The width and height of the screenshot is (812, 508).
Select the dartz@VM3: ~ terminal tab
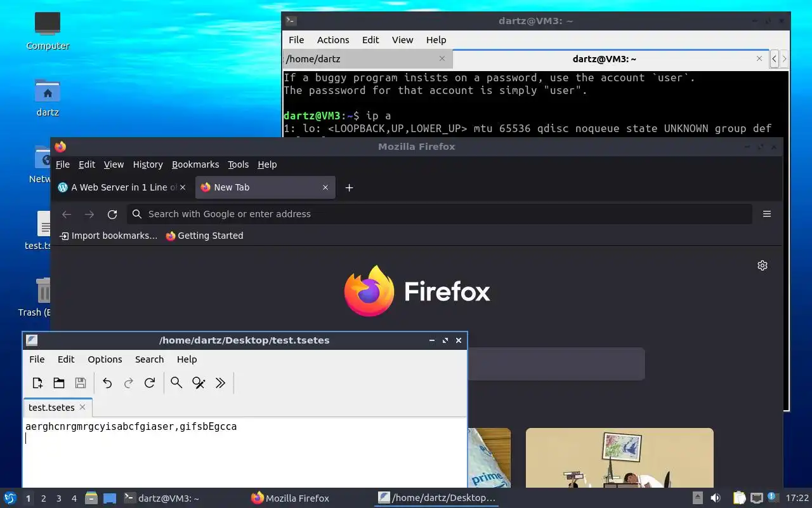pos(611,59)
